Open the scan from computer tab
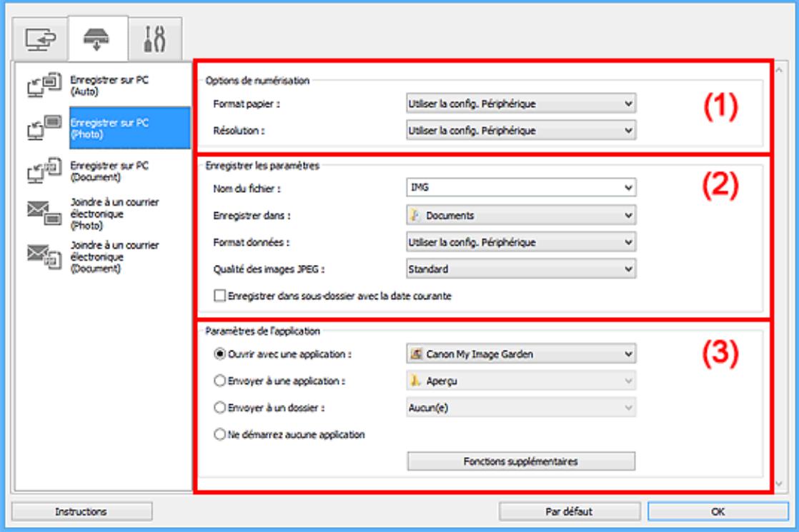This screenshot has height=532, width=799. click(x=40, y=39)
